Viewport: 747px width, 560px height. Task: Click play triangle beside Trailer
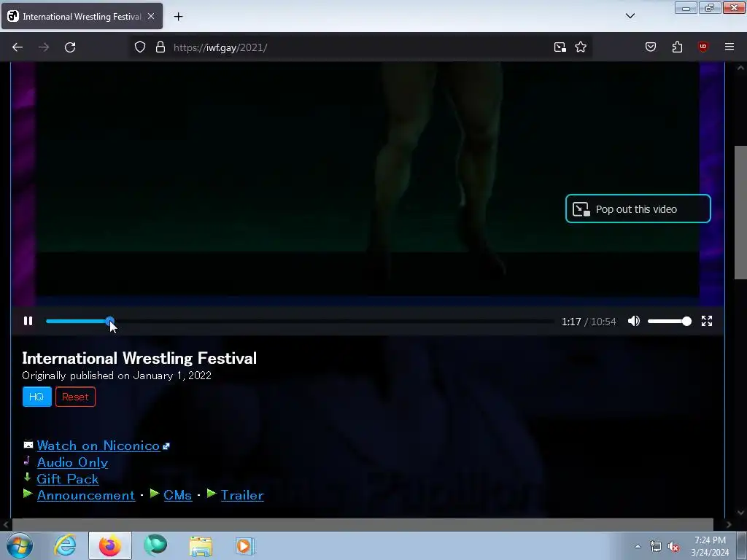212,494
